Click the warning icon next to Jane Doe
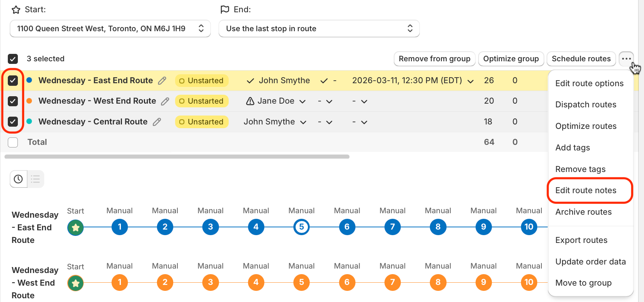The image size is (644, 302). (250, 101)
